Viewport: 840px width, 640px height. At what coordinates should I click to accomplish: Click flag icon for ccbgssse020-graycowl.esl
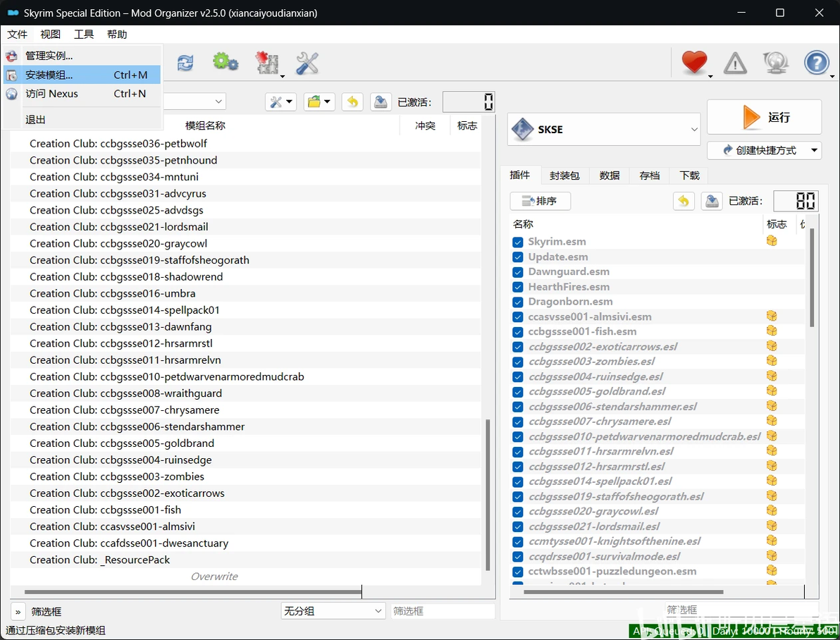772,510
